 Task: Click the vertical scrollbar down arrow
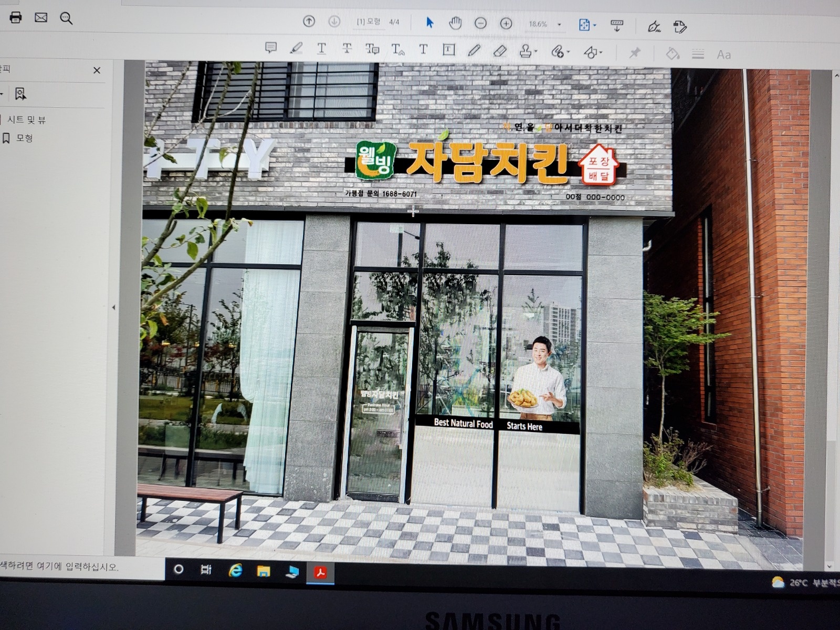(829, 566)
